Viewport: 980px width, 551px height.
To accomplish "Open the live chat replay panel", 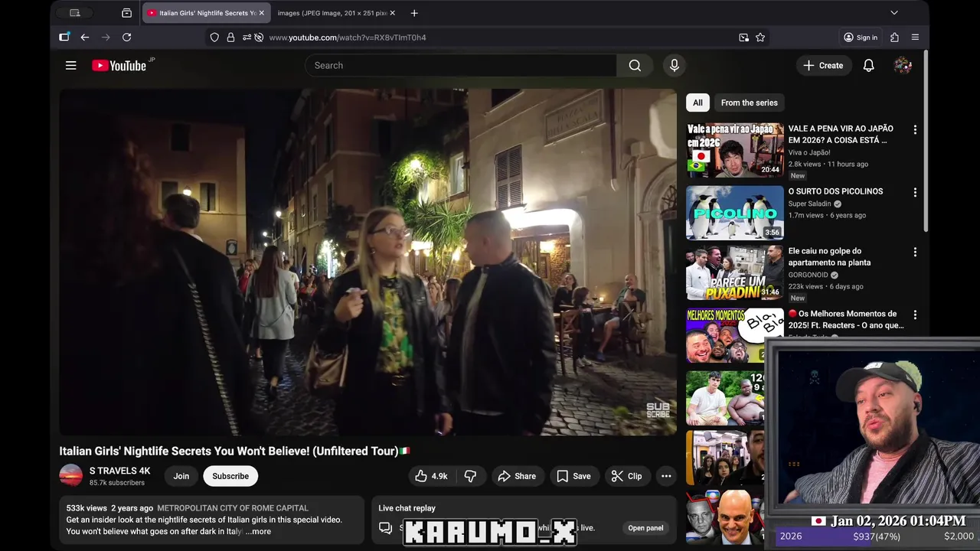I will tap(645, 528).
